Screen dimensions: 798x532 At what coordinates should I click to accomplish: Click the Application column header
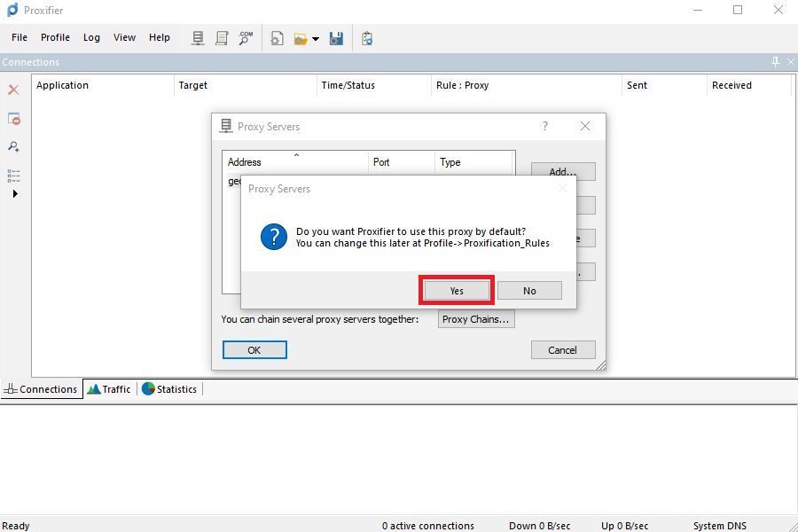[x=103, y=85]
